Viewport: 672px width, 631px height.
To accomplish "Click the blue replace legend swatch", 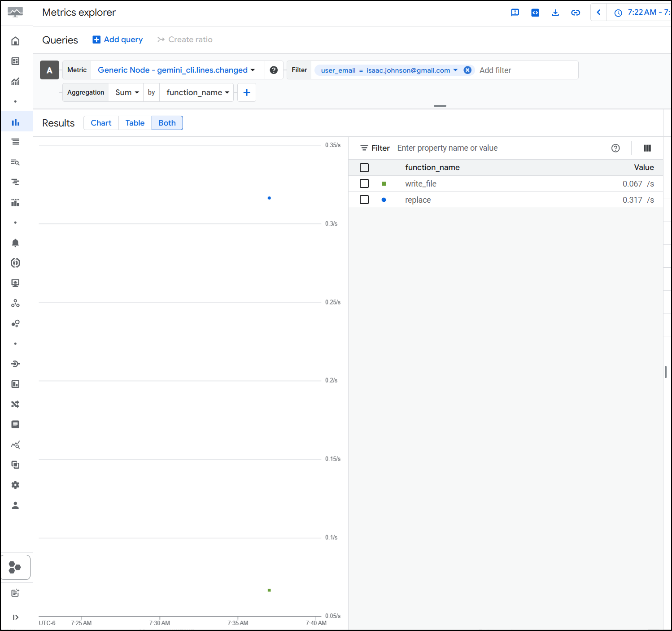I will pyautogui.click(x=384, y=200).
